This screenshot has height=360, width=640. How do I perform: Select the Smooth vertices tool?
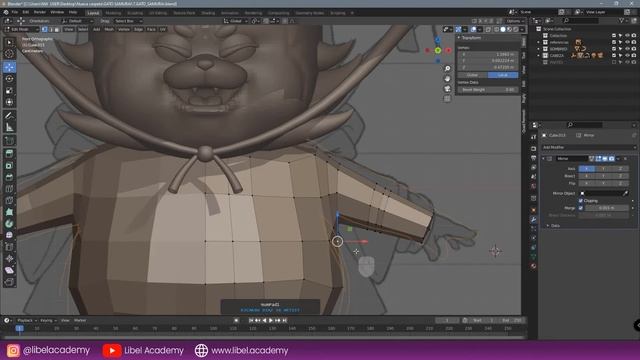point(9,236)
